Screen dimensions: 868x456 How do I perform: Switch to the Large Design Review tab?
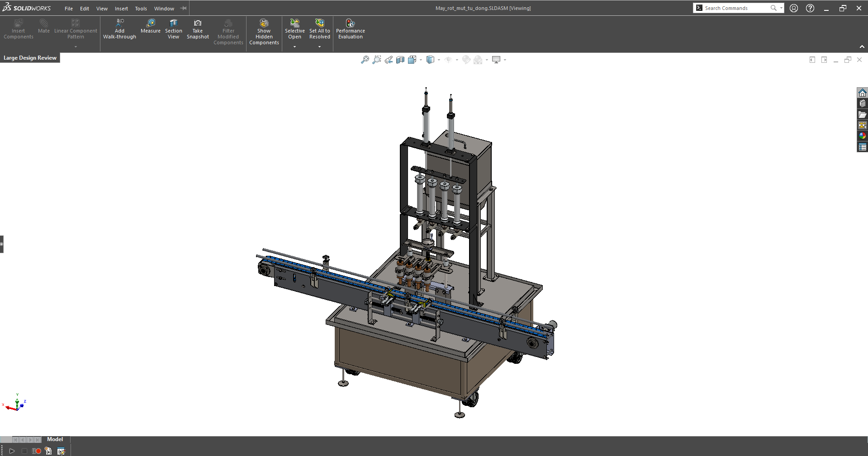(x=30, y=58)
